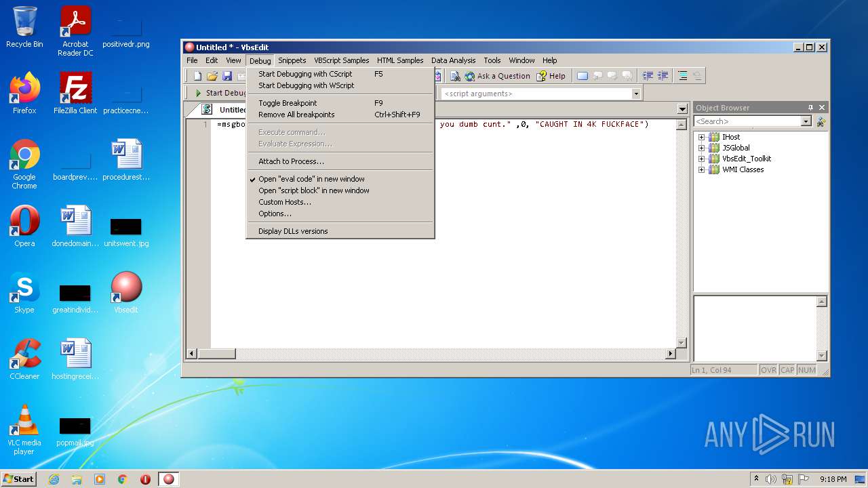Open the VBScript Samples menu
Image resolution: width=868 pixels, height=488 pixels.
click(342, 60)
